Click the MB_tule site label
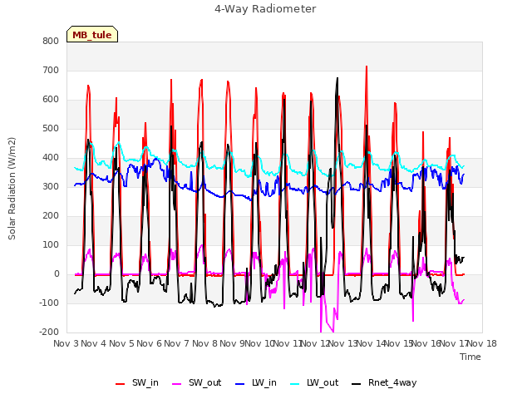This screenshot has width=532, height=399. 92,35
